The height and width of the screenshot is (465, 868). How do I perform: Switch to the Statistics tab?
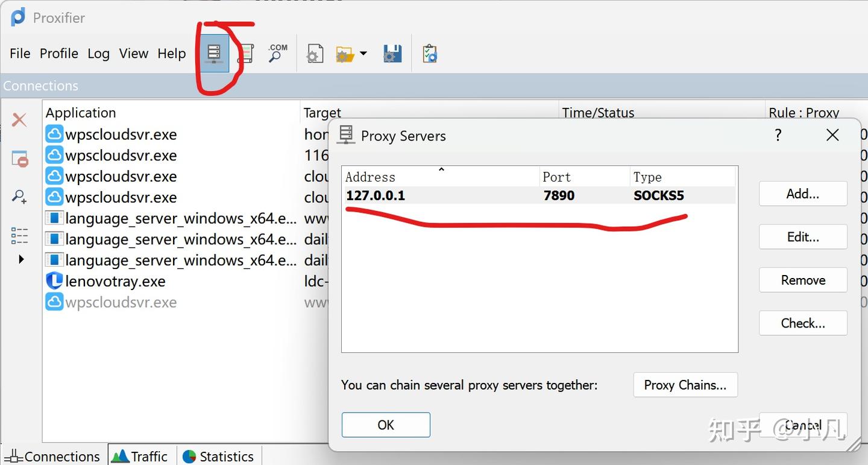tap(219, 456)
